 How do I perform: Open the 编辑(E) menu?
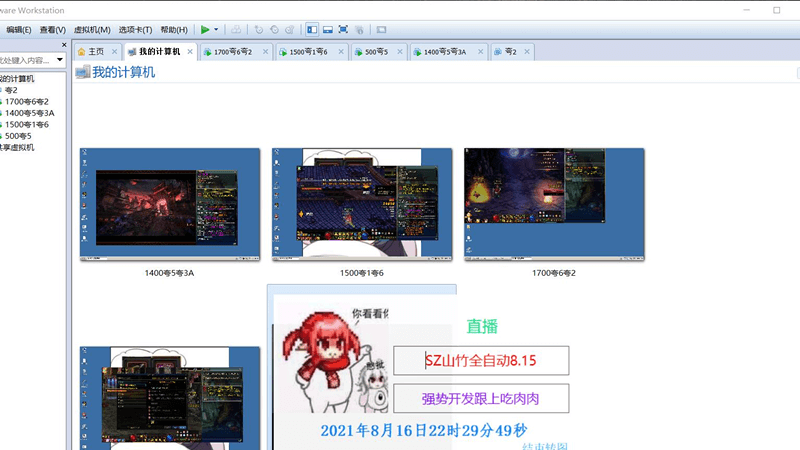19,30
